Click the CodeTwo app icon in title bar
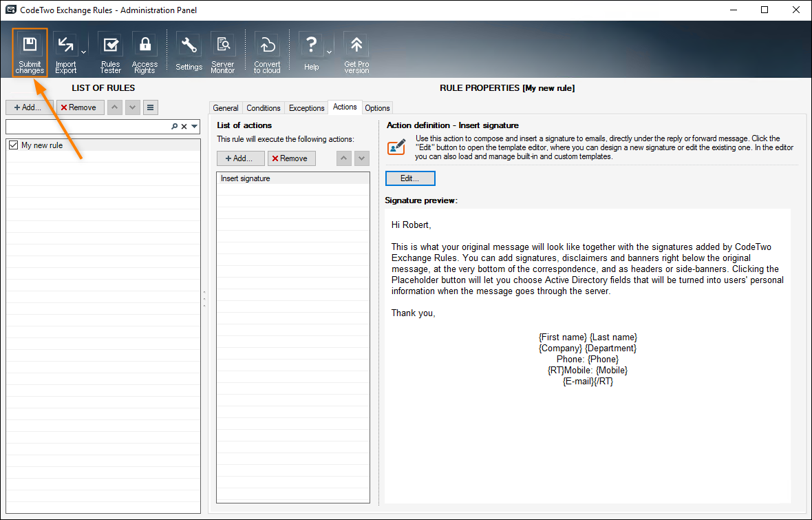The image size is (812, 520). click(x=10, y=10)
